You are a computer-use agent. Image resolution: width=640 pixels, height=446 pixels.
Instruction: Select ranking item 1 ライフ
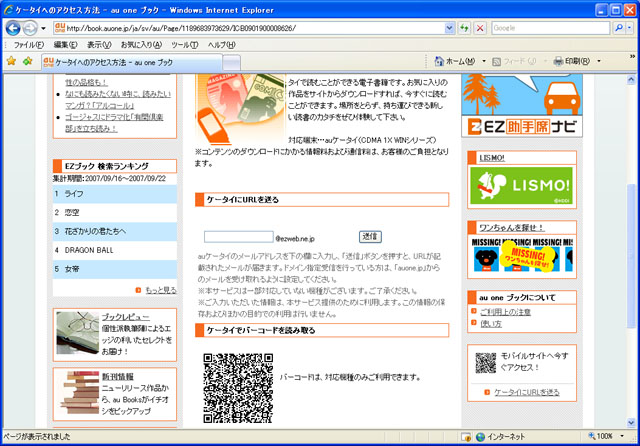coord(115,194)
